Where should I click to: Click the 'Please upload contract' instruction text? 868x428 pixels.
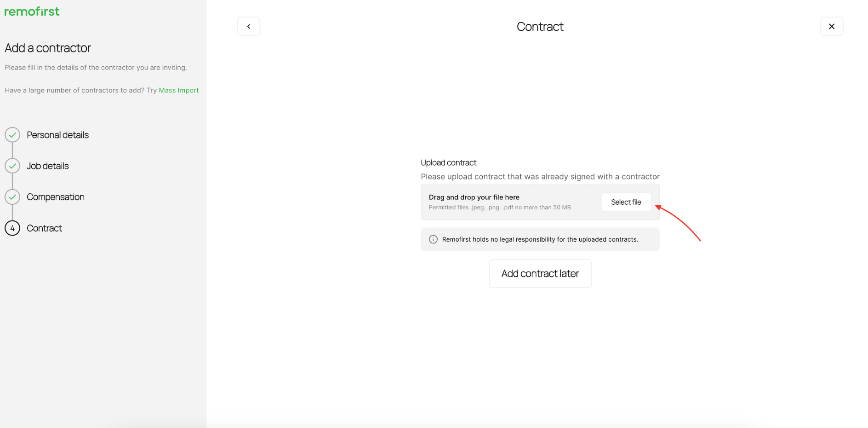point(540,177)
